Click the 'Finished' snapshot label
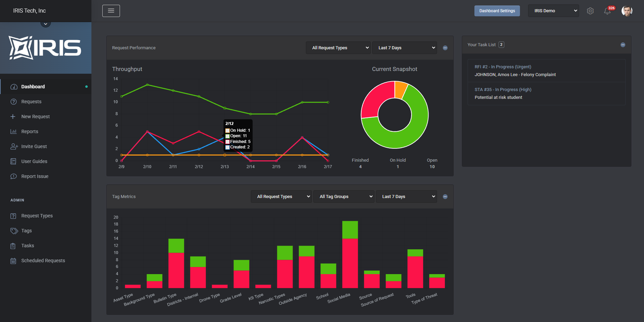This screenshot has width=644, height=322. tap(360, 160)
